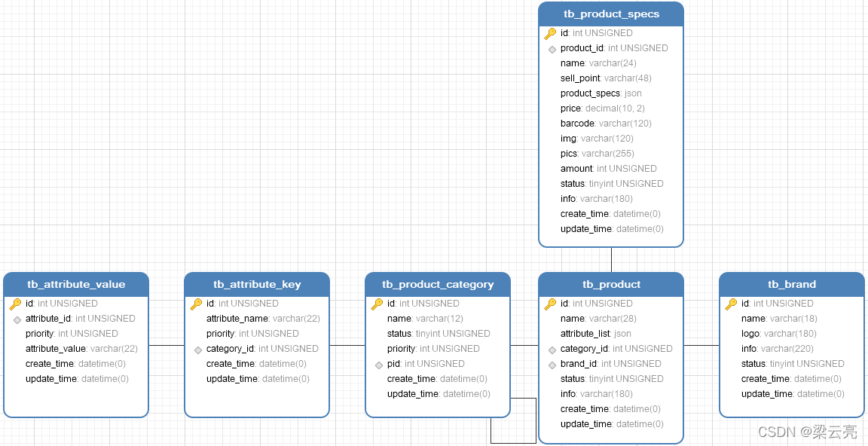This screenshot has height=446, width=868.
Task: Click the priority field in tb_product_category
Action: point(433,349)
